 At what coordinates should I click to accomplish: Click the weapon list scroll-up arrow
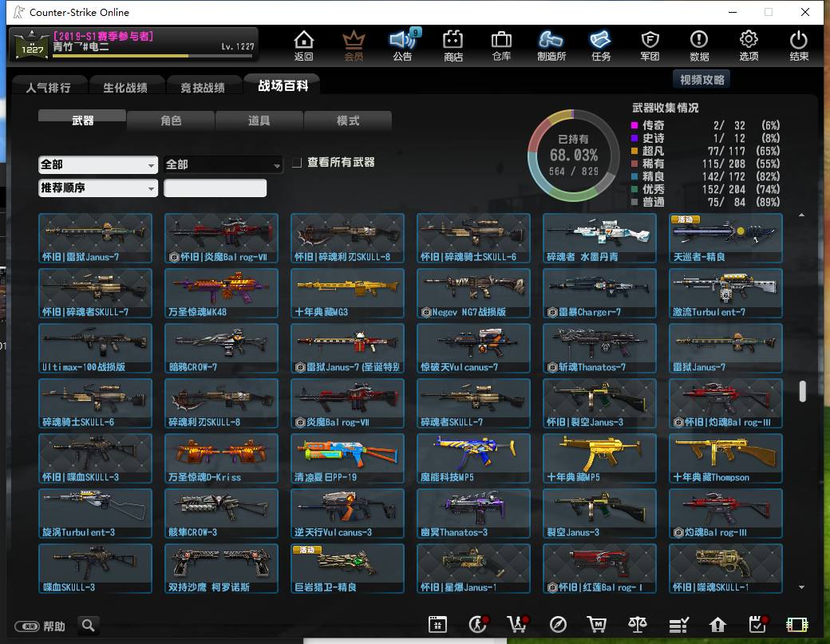(x=802, y=215)
